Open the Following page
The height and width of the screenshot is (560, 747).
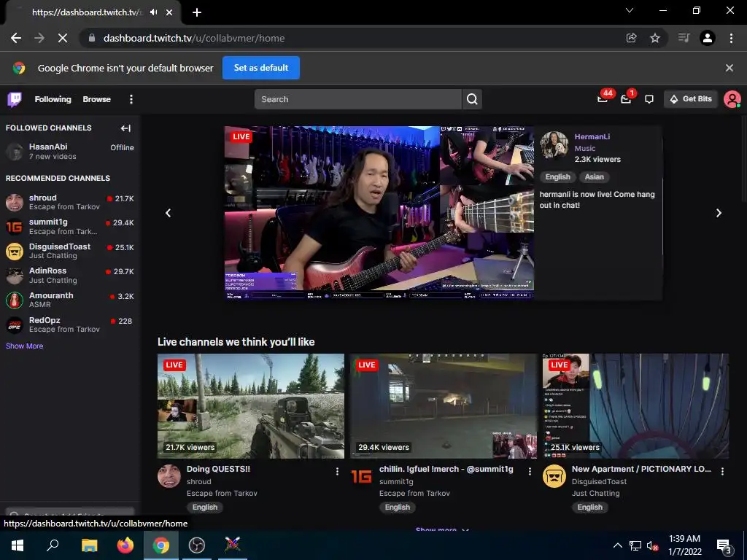53,99
